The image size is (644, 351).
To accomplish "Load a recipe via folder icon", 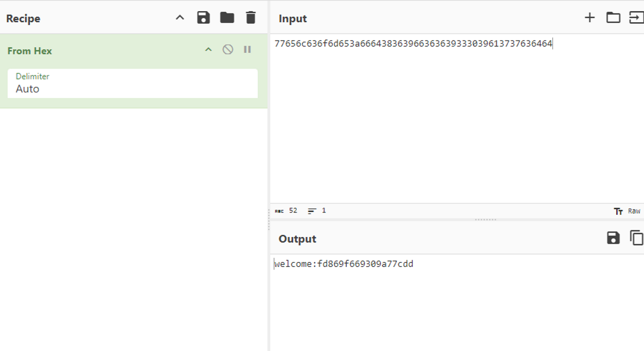I will pyautogui.click(x=227, y=18).
